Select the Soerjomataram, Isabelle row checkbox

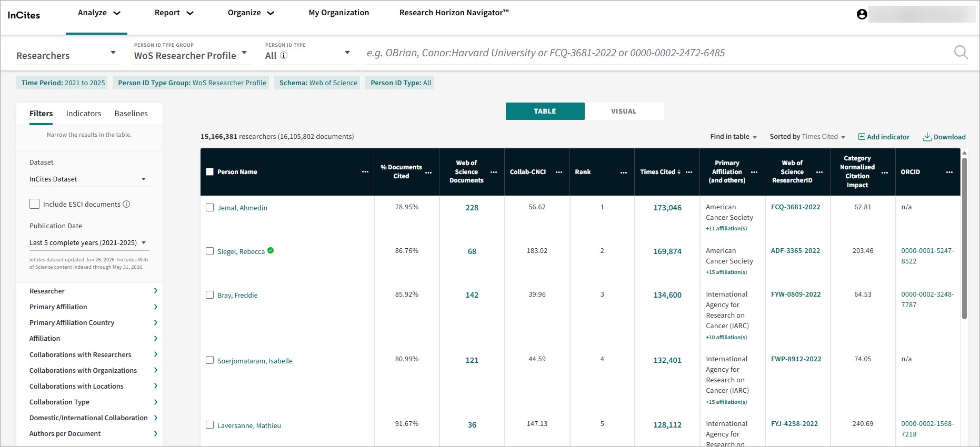tap(209, 360)
